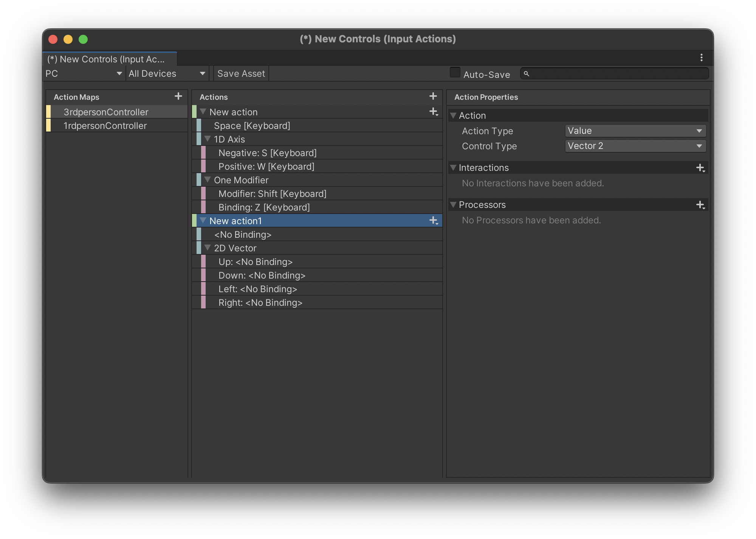Change Control Type from Vector 2
The height and width of the screenshot is (539, 756).
click(x=635, y=146)
